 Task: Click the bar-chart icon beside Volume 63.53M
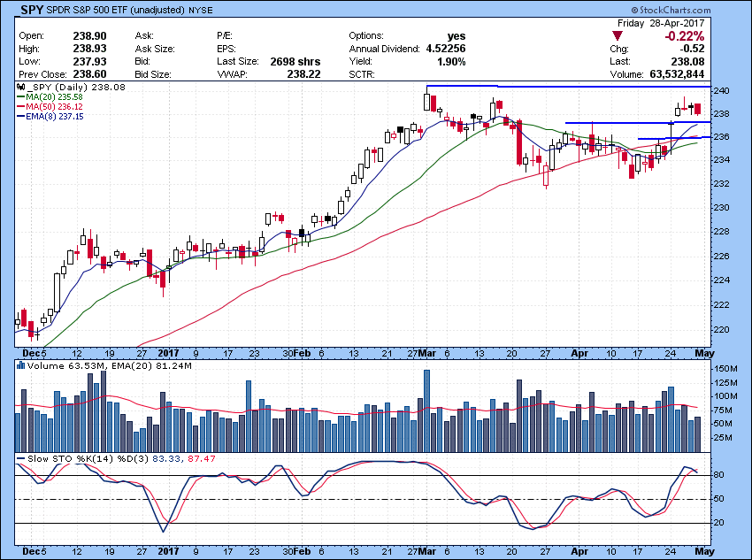pos(20,365)
